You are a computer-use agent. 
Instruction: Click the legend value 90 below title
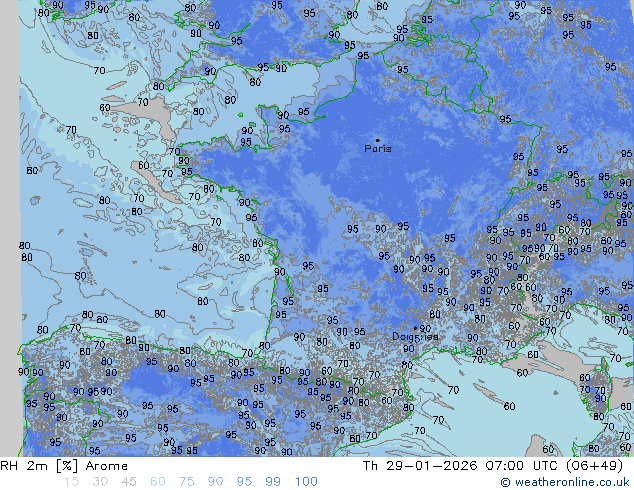click(x=215, y=482)
